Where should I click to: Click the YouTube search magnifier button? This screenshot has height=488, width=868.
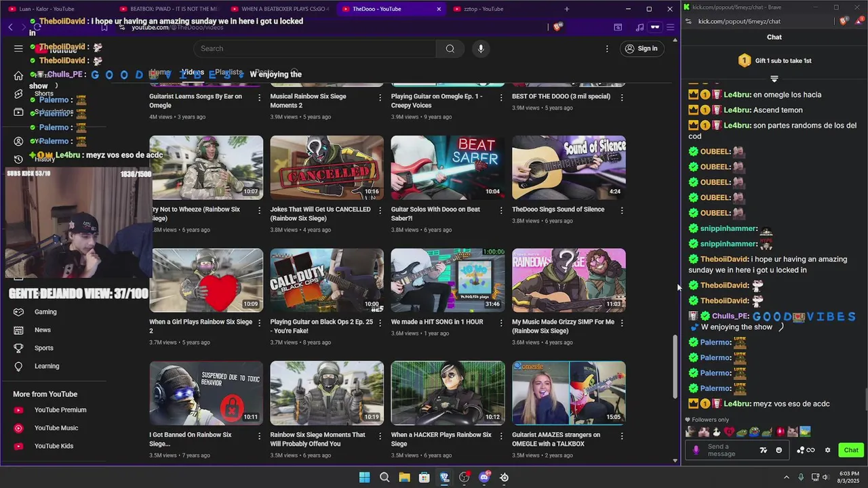pyautogui.click(x=450, y=49)
